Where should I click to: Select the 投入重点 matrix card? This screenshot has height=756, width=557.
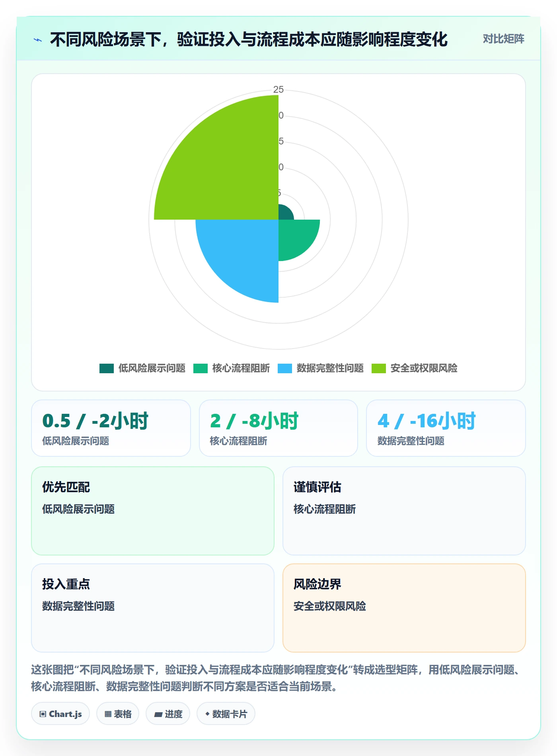pos(153,608)
